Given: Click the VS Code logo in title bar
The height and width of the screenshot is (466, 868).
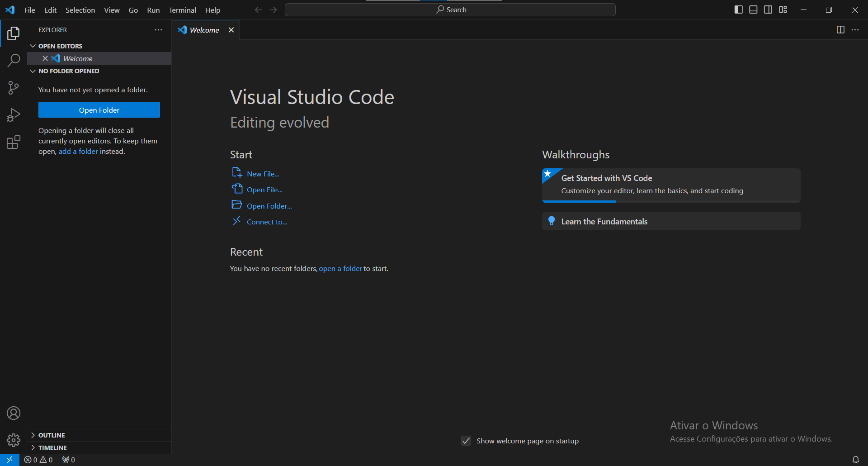Looking at the screenshot, I should [x=10, y=10].
